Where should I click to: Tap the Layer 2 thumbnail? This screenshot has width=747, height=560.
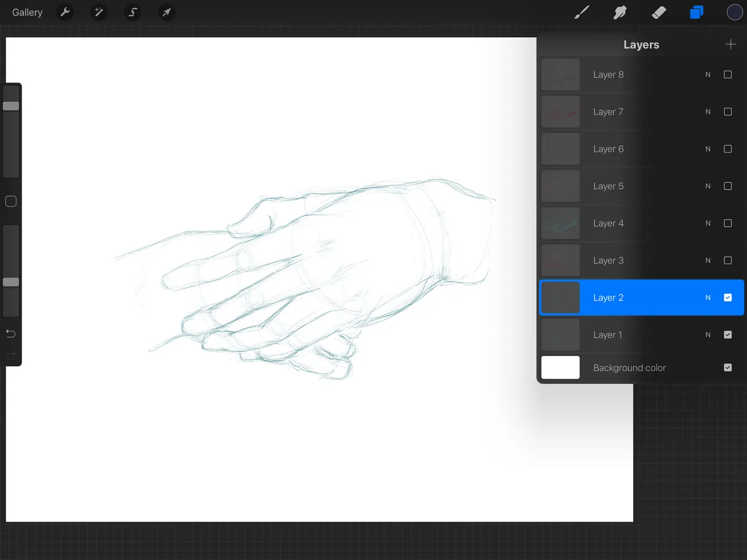pyautogui.click(x=560, y=297)
